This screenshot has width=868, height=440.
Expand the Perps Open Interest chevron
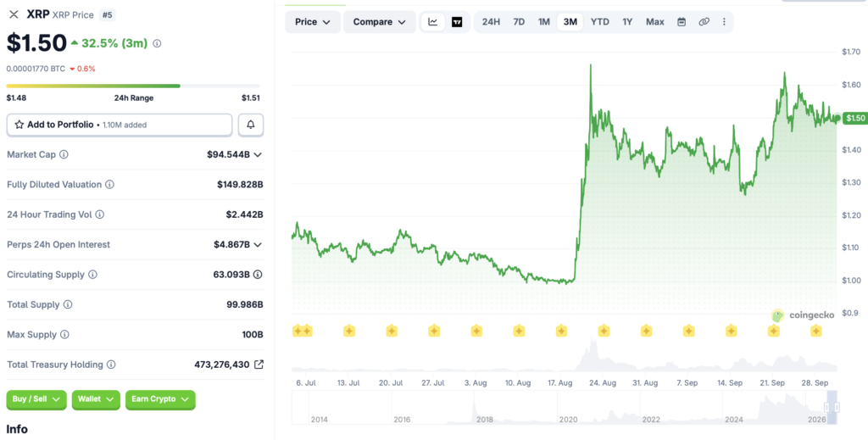click(258, 245)
